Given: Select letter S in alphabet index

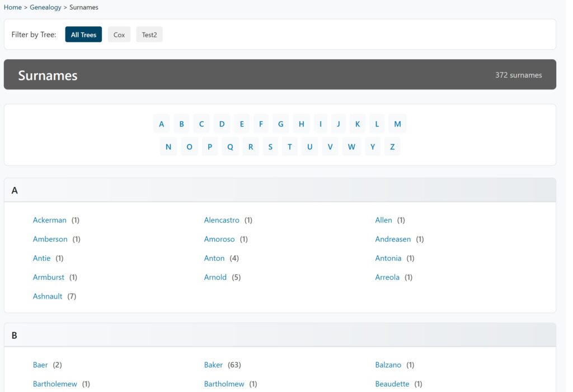Looking at the screenshot, I should pos(270,147).
